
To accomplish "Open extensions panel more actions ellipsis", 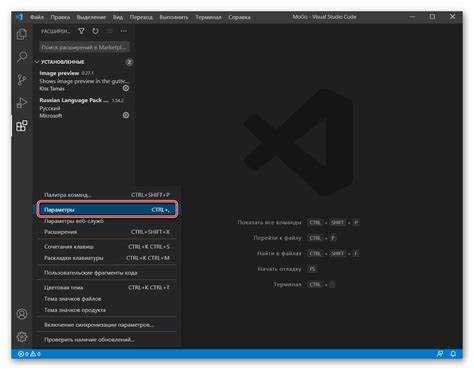I will 124,31.
